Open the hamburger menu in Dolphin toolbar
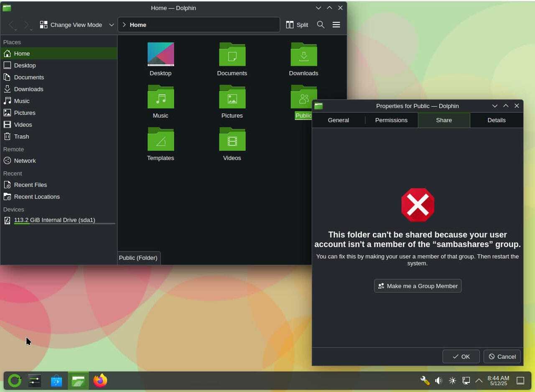The height and width of the screenshot is (392, 535). 336,25
